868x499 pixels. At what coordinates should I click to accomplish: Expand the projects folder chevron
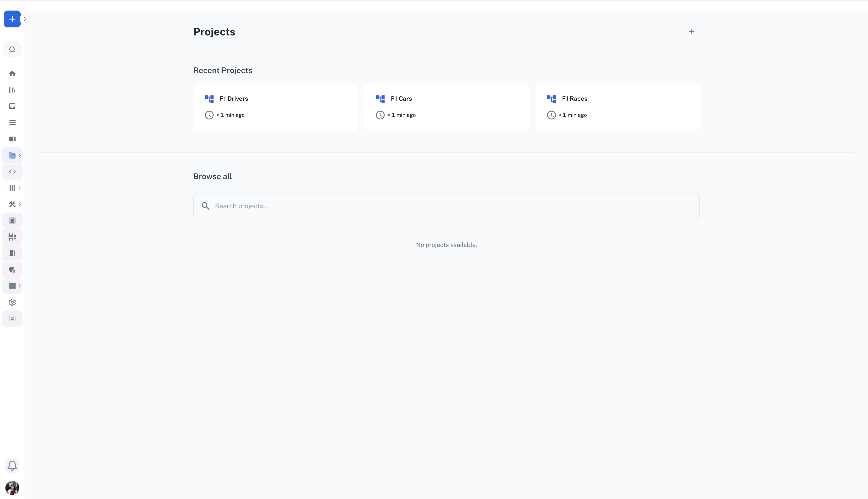(20, 155)
